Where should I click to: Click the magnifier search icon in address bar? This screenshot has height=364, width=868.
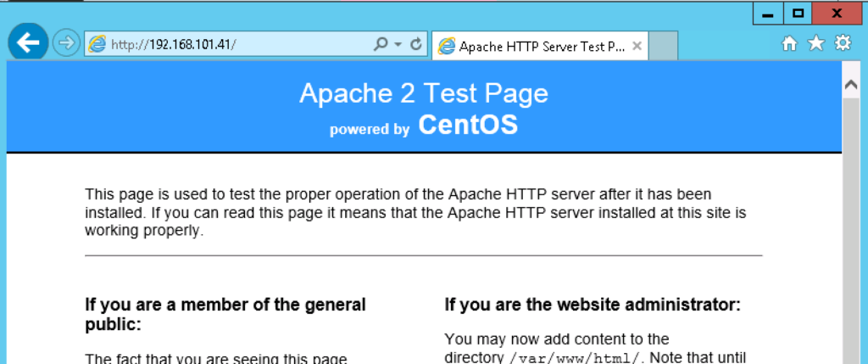[x=381, y=44]
